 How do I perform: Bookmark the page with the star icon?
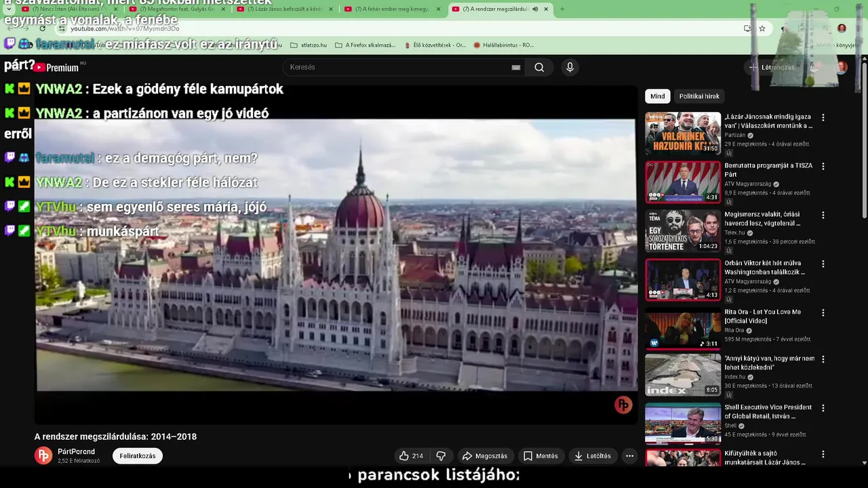tap(762, 28)
